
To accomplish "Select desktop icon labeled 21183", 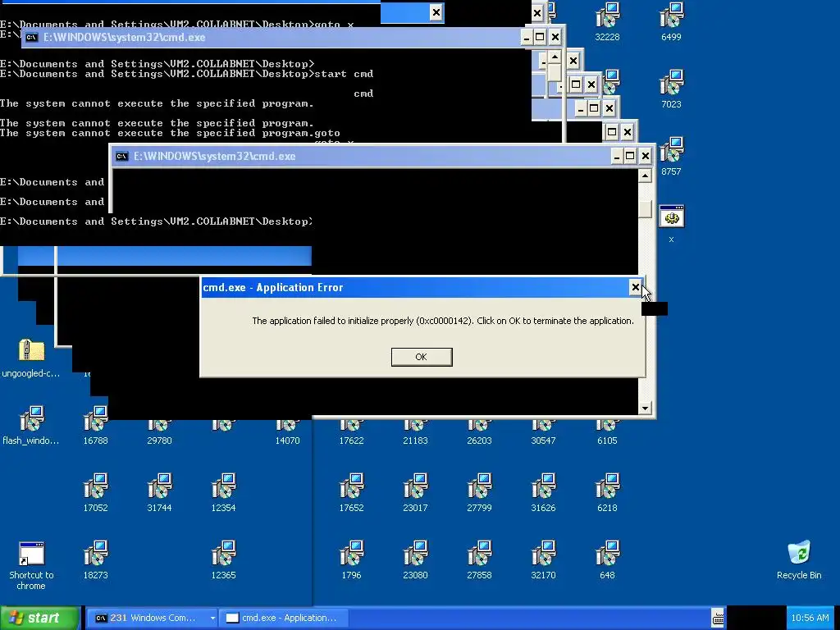I will [415, 432].
